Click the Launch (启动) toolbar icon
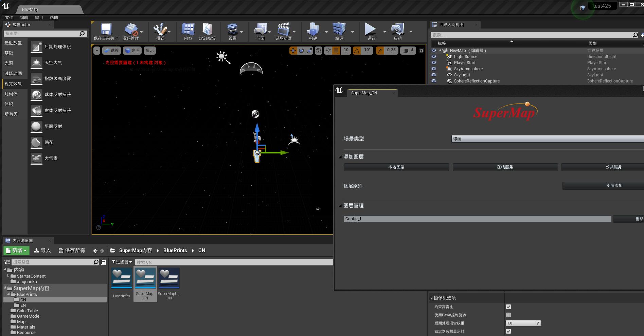 point(397,30)
